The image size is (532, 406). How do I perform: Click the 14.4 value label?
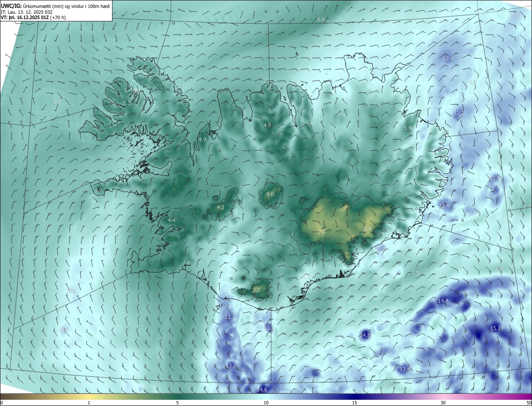(x=443, y=301)
